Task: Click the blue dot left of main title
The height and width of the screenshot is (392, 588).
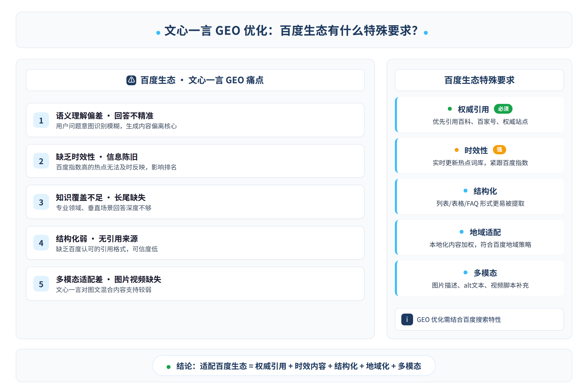Action: [158, 33]
